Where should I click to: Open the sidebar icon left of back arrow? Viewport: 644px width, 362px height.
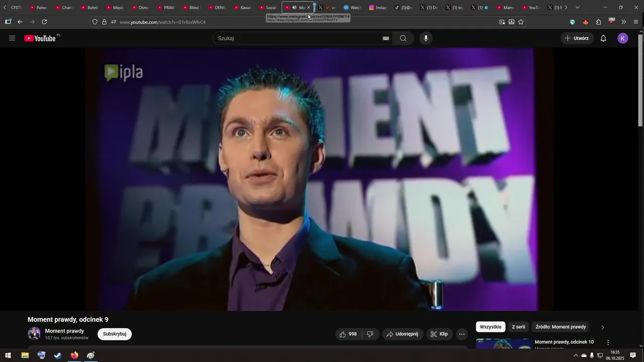click(x=8, y=22)
